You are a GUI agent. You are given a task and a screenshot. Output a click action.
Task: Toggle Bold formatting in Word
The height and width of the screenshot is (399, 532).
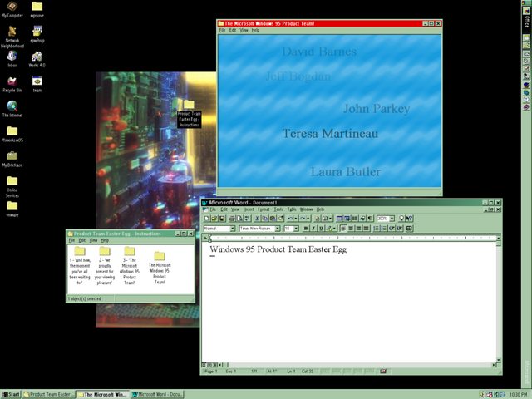coord(306,229)
